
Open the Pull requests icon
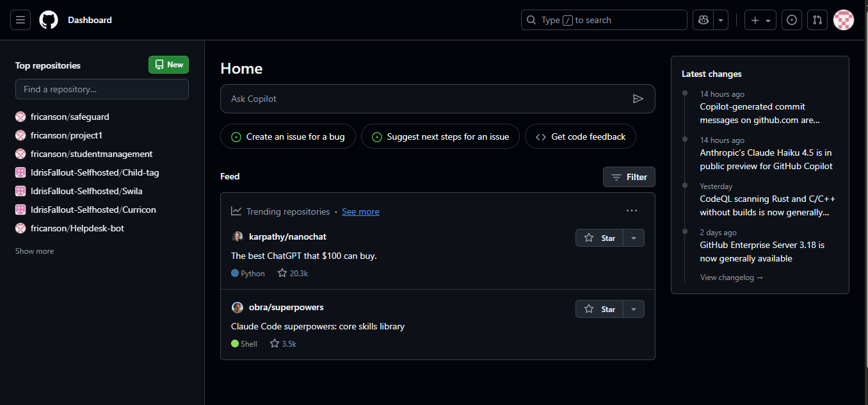817,20
